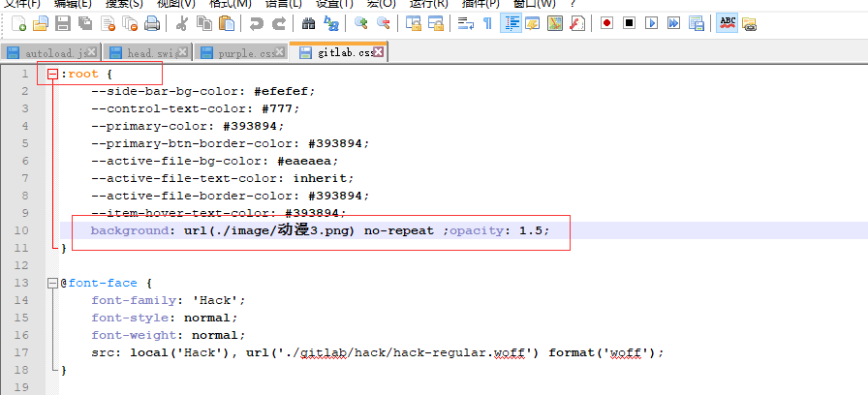Collapse the :root block fold marker
The height and width of the screenshot is (395, 868).
(x=52, y=74)
